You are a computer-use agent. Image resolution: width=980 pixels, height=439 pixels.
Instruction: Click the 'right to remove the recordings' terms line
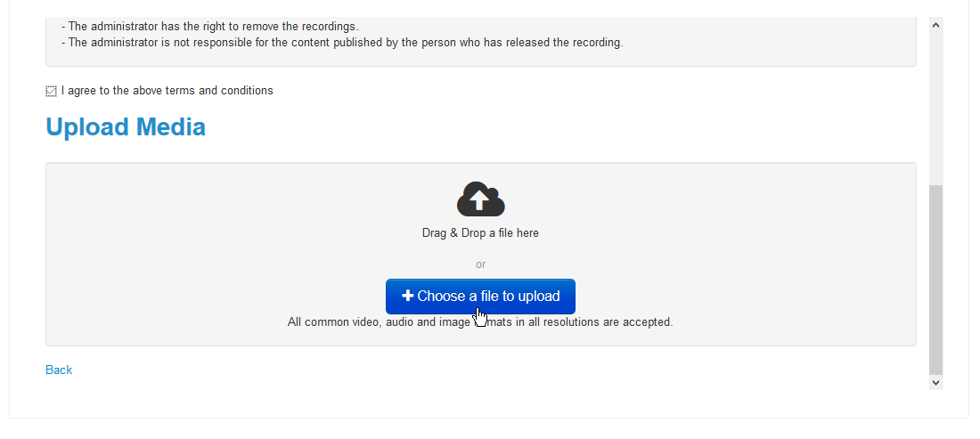click(210, 26)
